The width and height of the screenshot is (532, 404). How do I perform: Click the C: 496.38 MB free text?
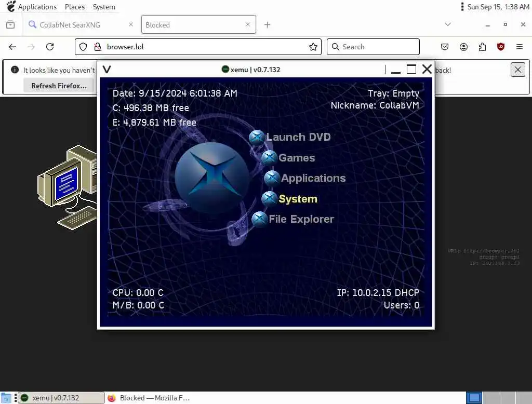tap(151, 108)
